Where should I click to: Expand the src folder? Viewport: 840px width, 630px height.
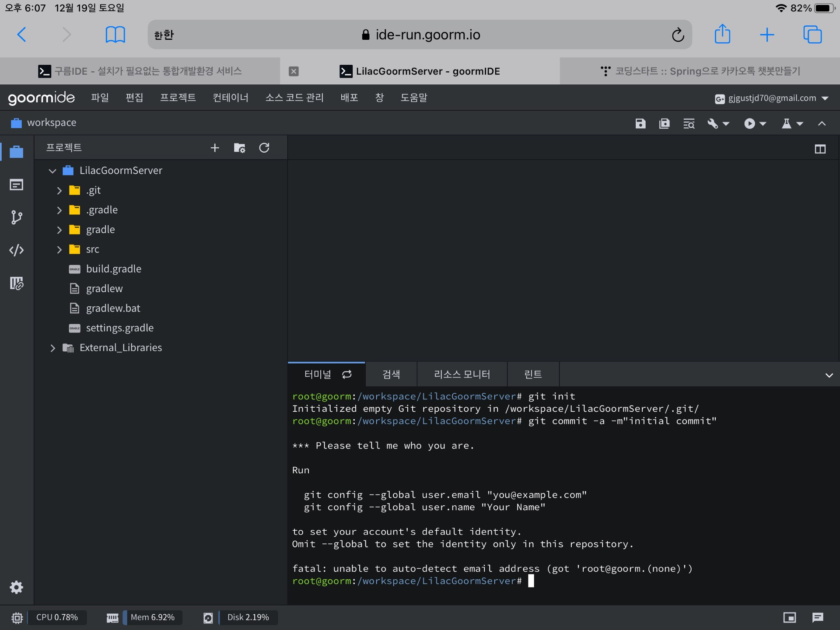(59, 249)
